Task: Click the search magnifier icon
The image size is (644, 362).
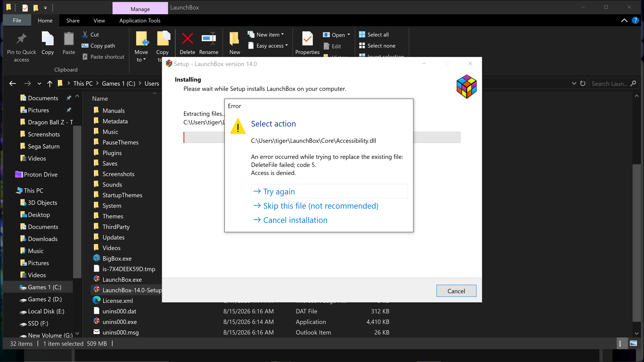Action: [x=633, y=83]
